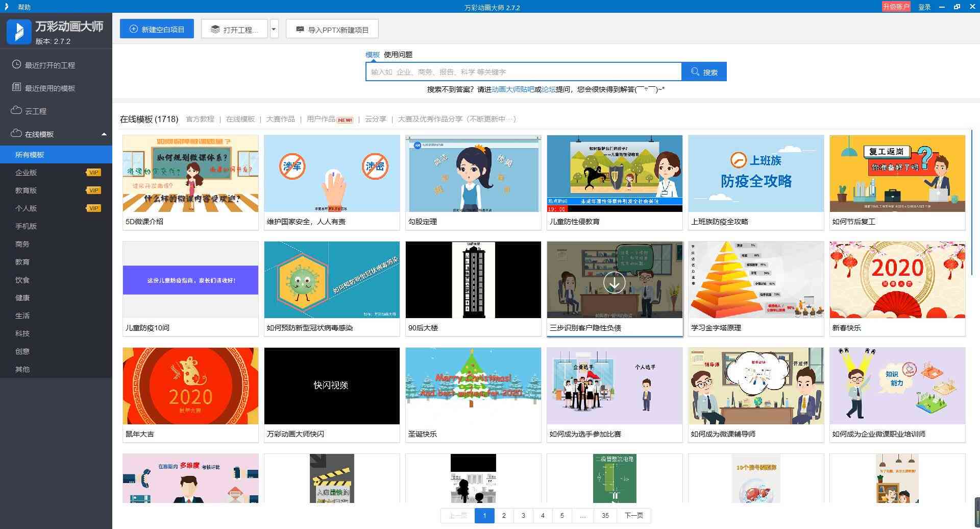Image resolution: width=980 pixels, height=529 pixels.
Task: Select 饮食 category
Action: (56, 280)
